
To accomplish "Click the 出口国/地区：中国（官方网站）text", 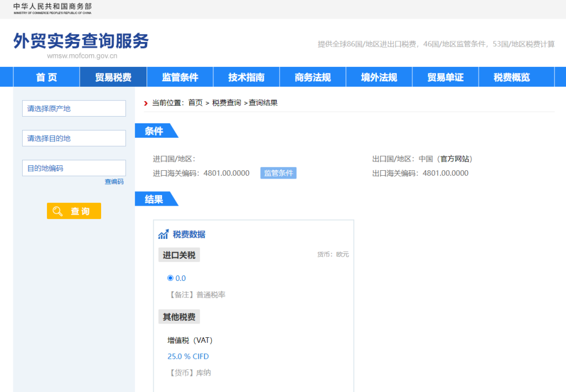I will tap(422, 159).
